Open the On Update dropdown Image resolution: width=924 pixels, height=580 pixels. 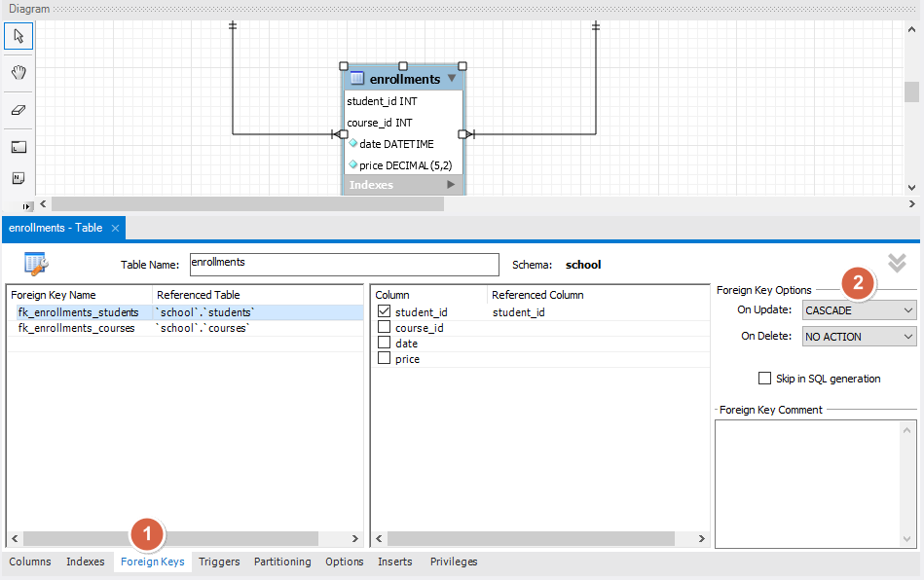pyautogui.click(x=859, y=310)
